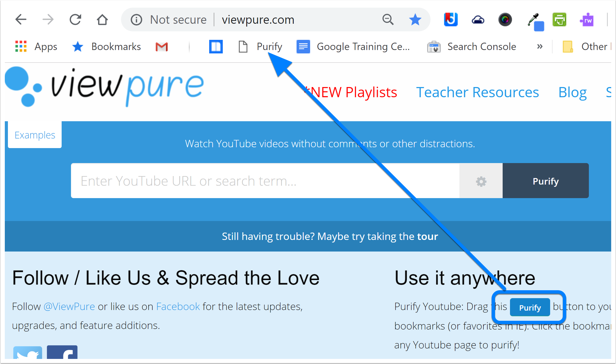Follow the tour link

tap(427, 236)
